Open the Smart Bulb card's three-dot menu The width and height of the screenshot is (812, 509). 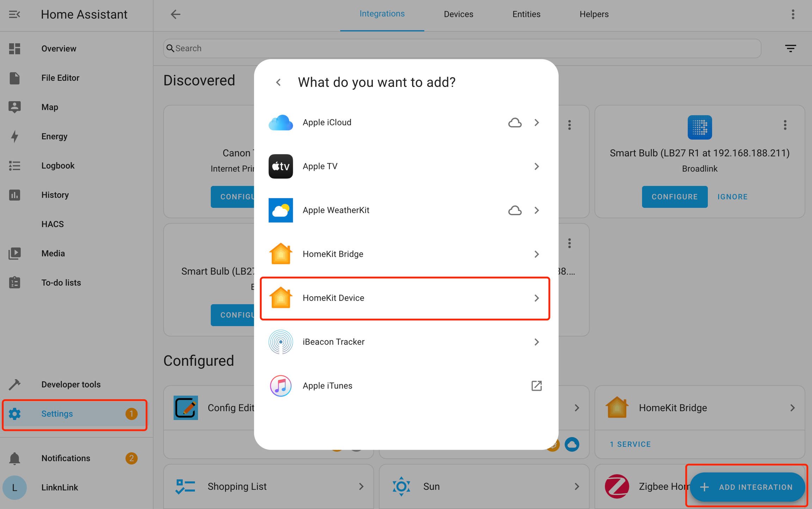coord(785,125)
